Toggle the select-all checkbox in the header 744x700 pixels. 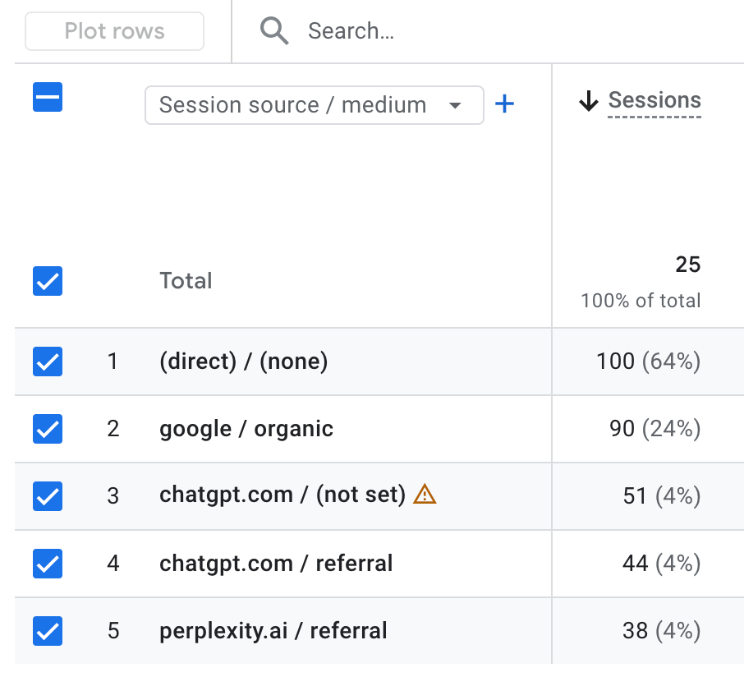(48, 98)
